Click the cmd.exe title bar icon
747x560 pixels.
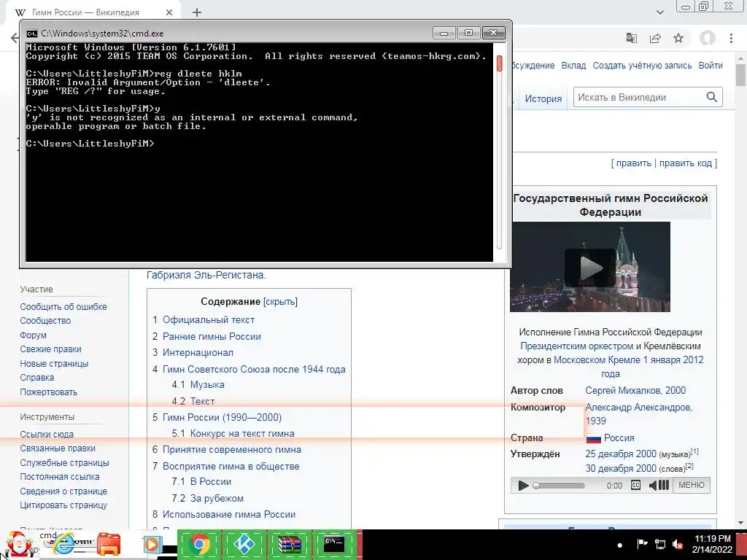pyautogui.click(x=31, y=34)
